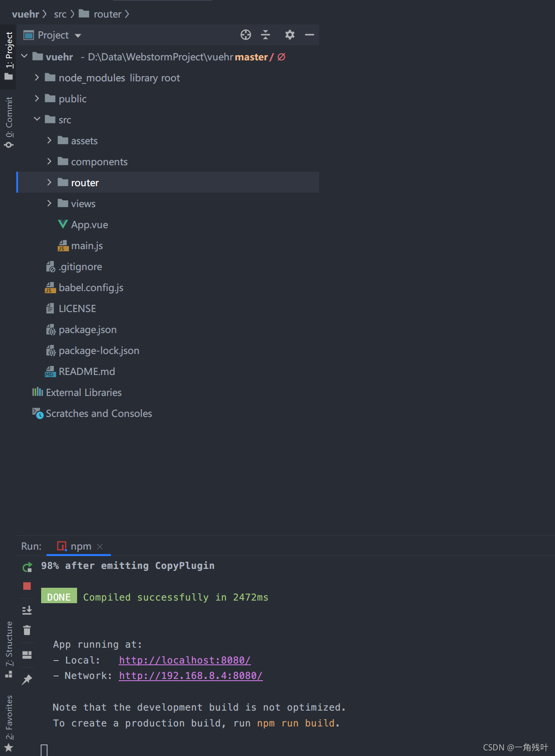Click the Project view window icon

coord(29,35)
